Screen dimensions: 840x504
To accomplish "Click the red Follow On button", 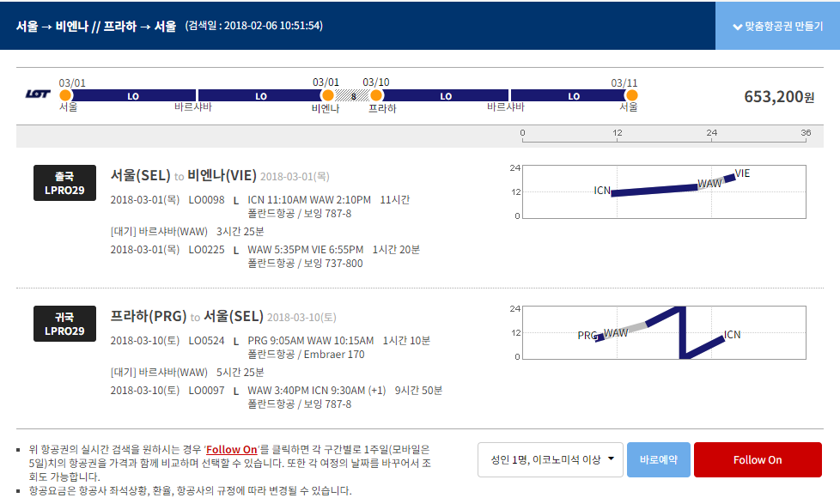I will [x=758, y=459].
